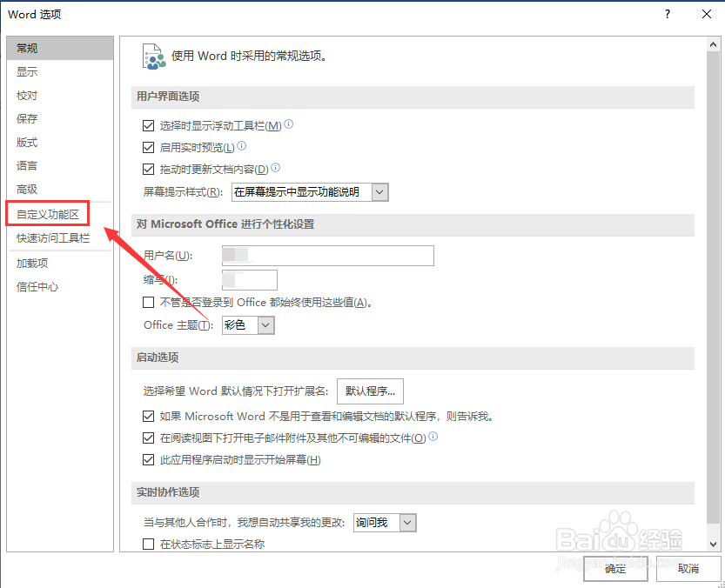This screenshot has height=588, width=725.
Task: Select the 显示 category
Action: pos(60,71)
